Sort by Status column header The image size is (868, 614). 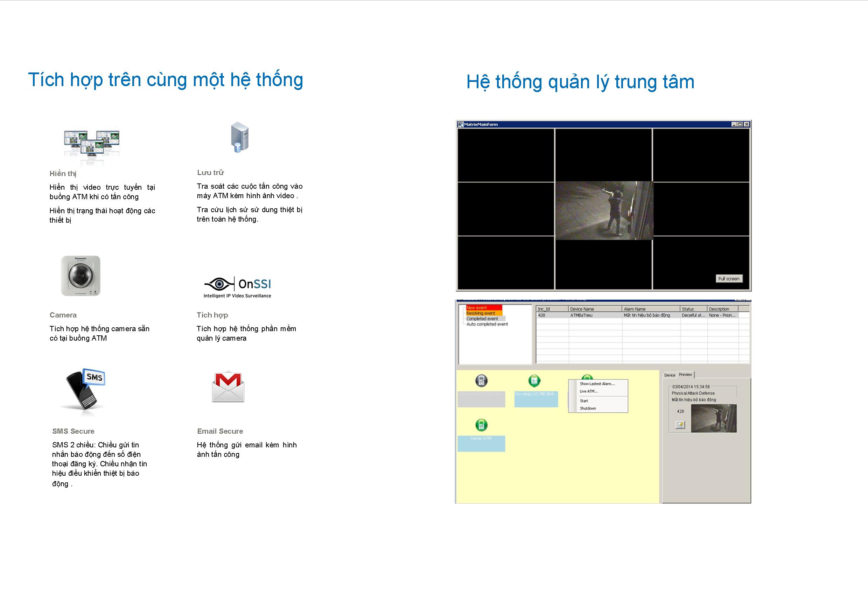(x=694, y=309)
